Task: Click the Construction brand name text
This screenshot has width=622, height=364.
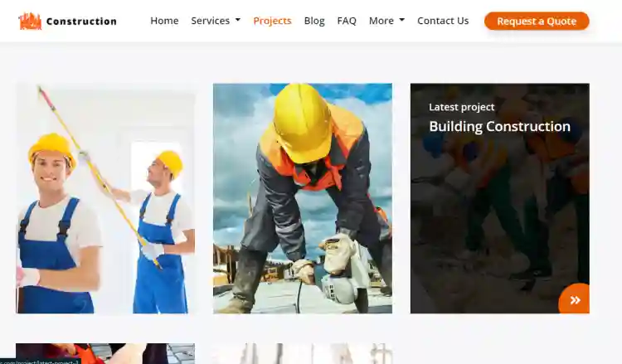Action: pyautogui.click(x=81, y=22)
